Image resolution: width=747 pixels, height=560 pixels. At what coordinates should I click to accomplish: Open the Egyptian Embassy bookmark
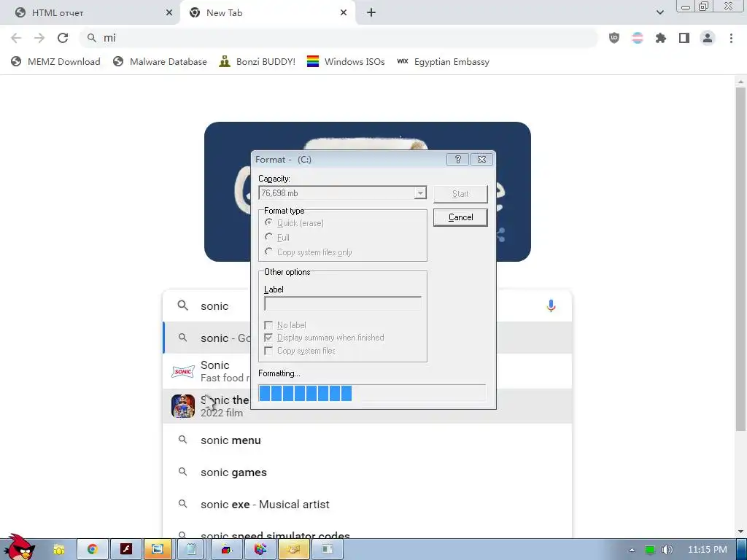point(443,61)
